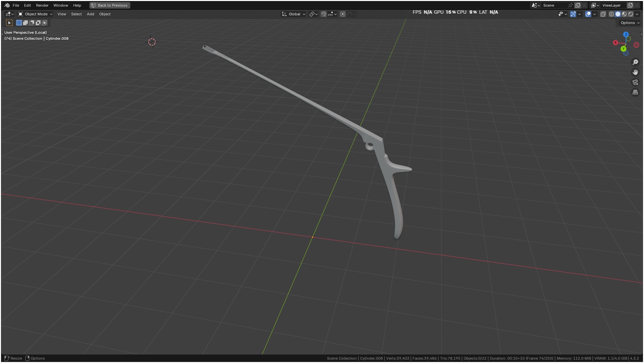This screenshot has height=363, width=644.
Task: Click the Back to Previous button
Action: coord(110,5)
